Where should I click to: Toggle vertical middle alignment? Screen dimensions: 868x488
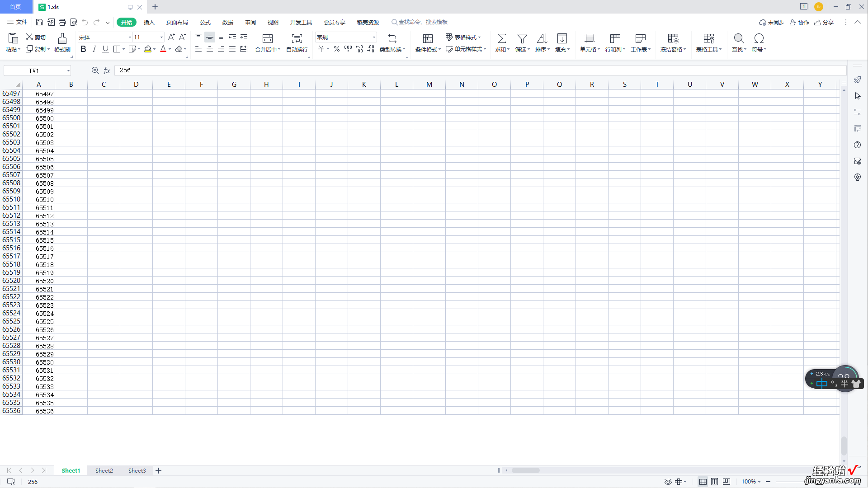tap(210, 37)
